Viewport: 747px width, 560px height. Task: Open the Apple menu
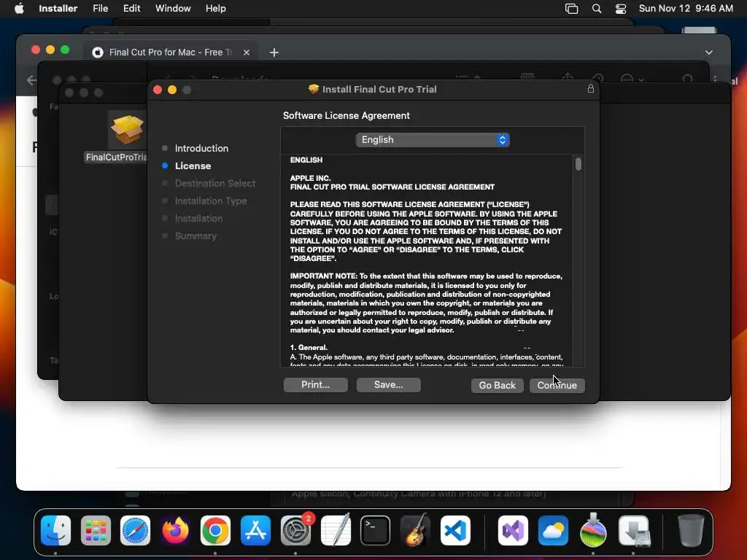(x=19, y=8)
